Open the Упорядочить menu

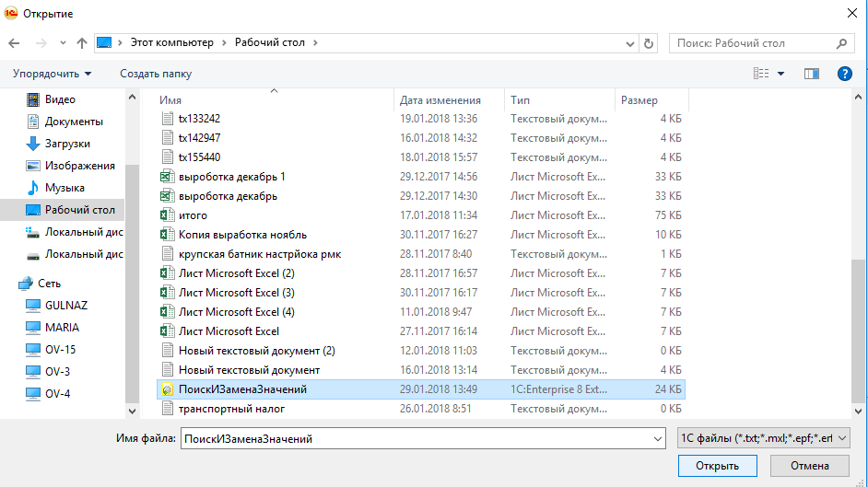point(52,74)
